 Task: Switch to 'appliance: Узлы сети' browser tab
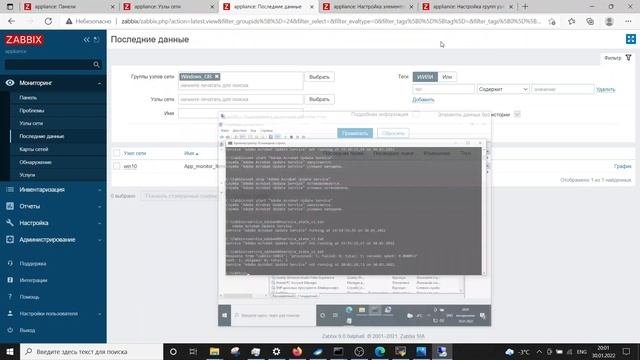[168, 7]
